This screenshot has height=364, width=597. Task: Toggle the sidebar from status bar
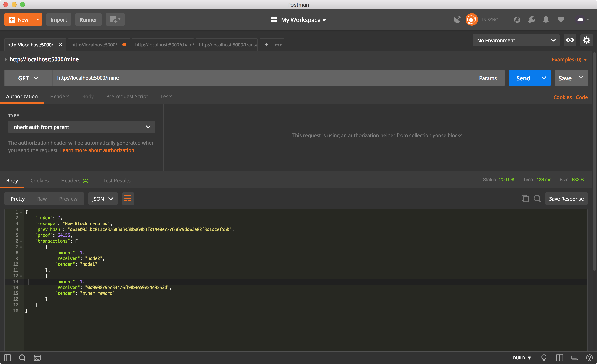pyautogui.click(x=7, y=358)
